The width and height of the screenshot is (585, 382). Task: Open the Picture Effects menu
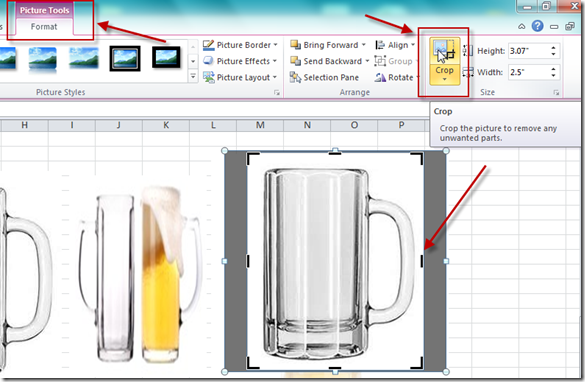pos(240,61)
